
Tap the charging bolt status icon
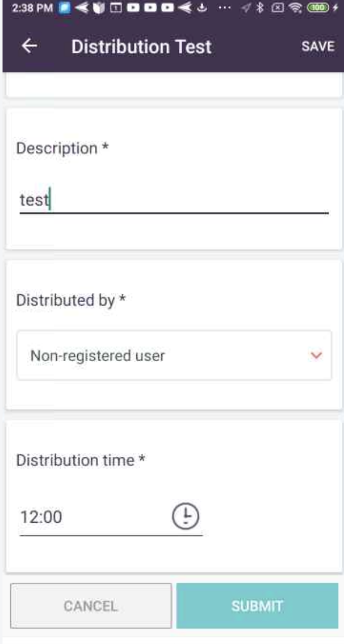(x=337, y=10)
